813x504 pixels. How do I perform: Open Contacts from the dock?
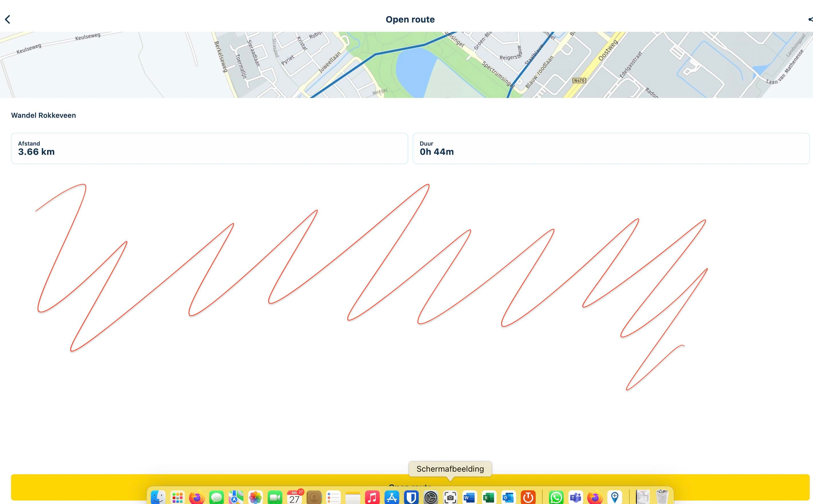pyautogui.click(x=314, y=497)
